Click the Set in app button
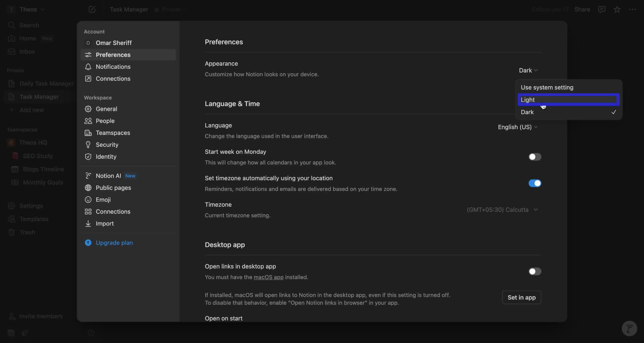The image size is (644, 343). coord(522,297)
